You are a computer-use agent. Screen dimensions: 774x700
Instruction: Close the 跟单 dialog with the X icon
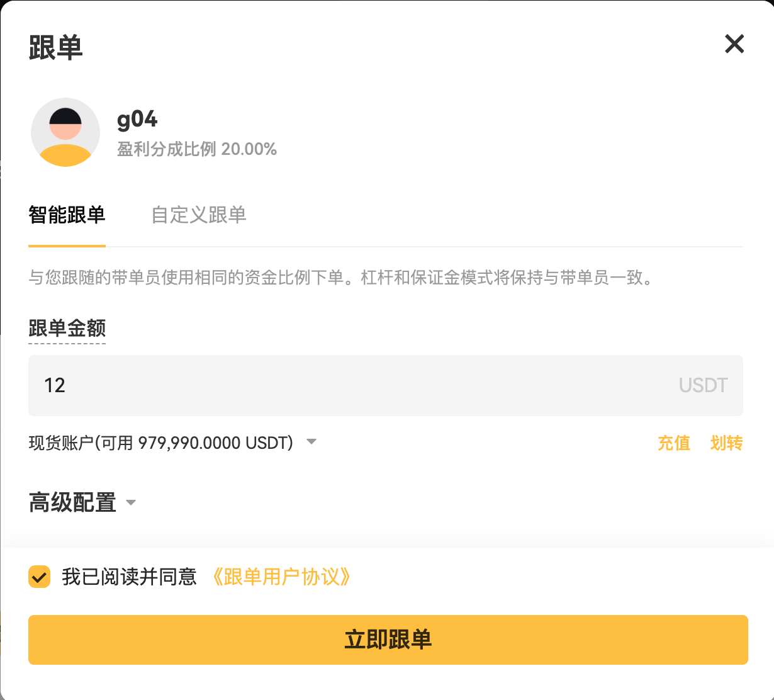click(734, 44)
